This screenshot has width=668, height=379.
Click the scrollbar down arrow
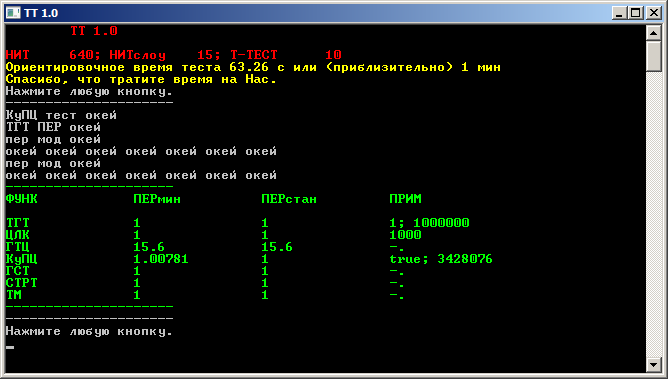pos(654,364)
